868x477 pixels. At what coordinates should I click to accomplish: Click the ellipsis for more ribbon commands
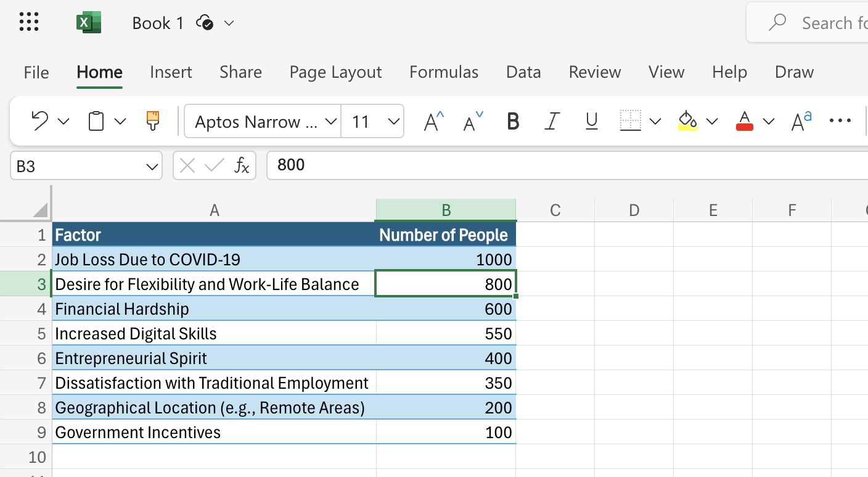click(840, 121)
